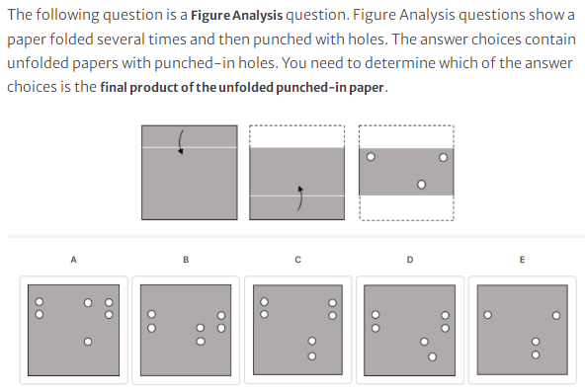Click the bold Figure Analysis text
The height and width of the screenshot is (392, 585).
[236, 15]
